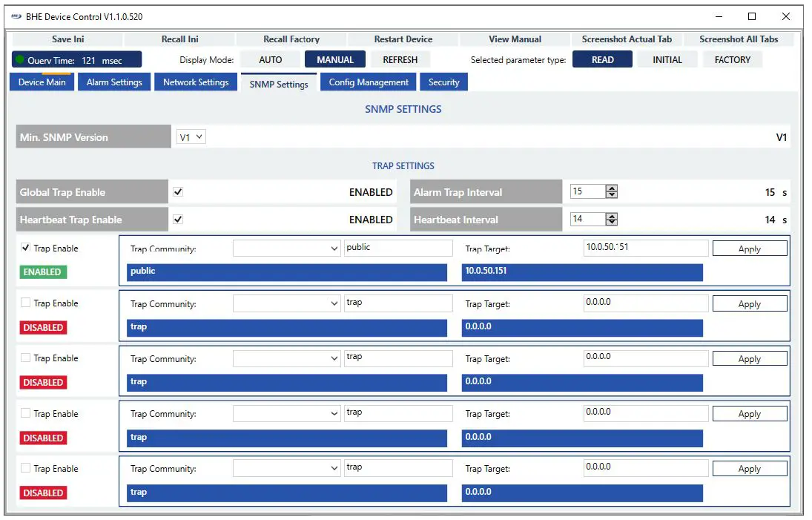
Task: Click Screenshot Actual Tab button
Action: click(x=627, y=39)
